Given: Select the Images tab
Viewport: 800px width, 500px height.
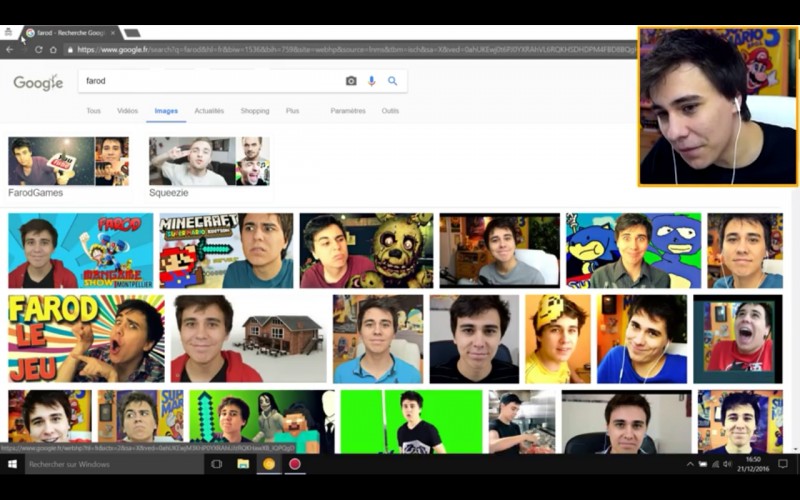Looking at the screenshot, I should [x=166, y=111].
